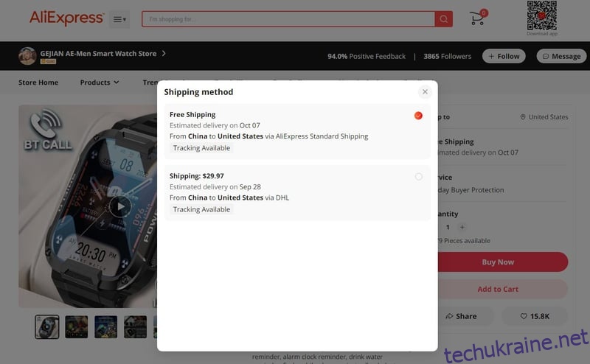590x364 pixels.
Task: Close the Shipping method dialog
Action: coord(425,92)
